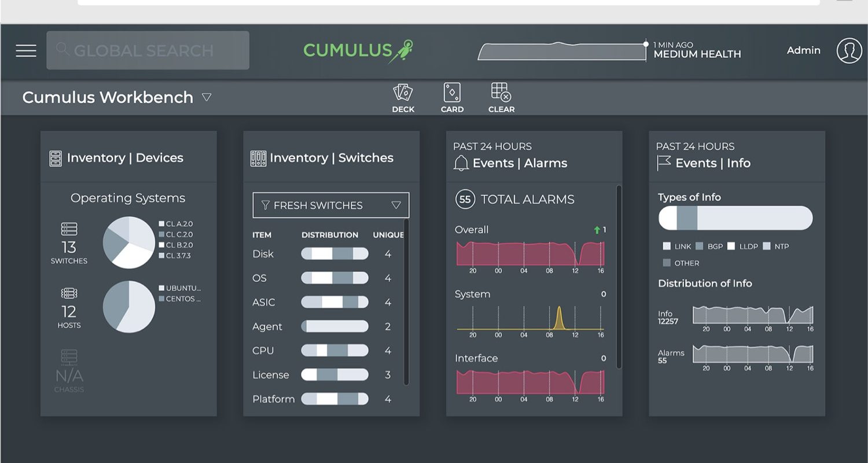Image resolution: width=868 pixels, height=463 pixels.
Task: Click the LINK legend swatch
Action: point(667,246)
